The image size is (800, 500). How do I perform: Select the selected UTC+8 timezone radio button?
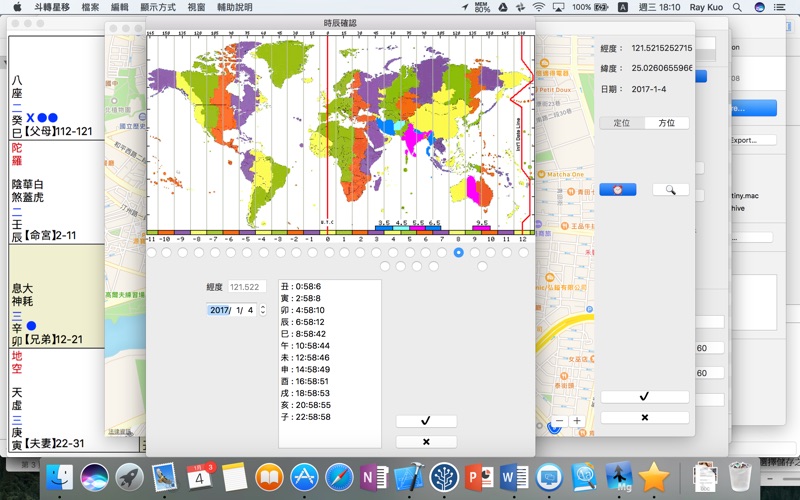[458, 253]
